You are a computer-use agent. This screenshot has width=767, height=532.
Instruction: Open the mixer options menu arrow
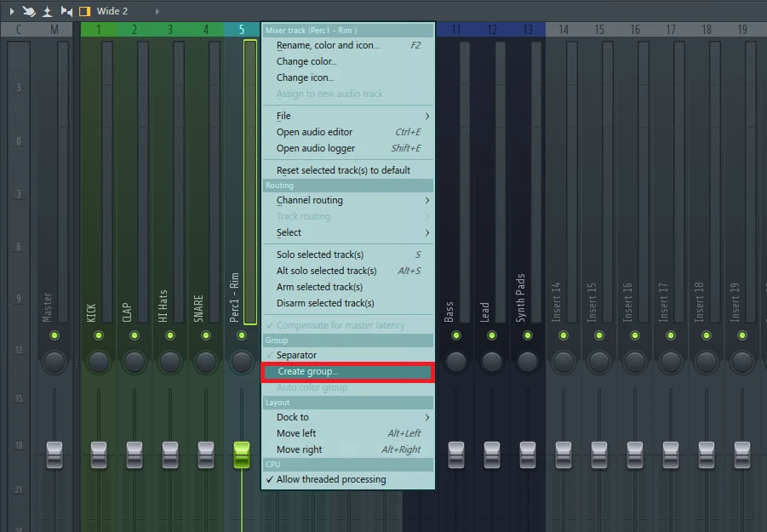coord(12,11)
